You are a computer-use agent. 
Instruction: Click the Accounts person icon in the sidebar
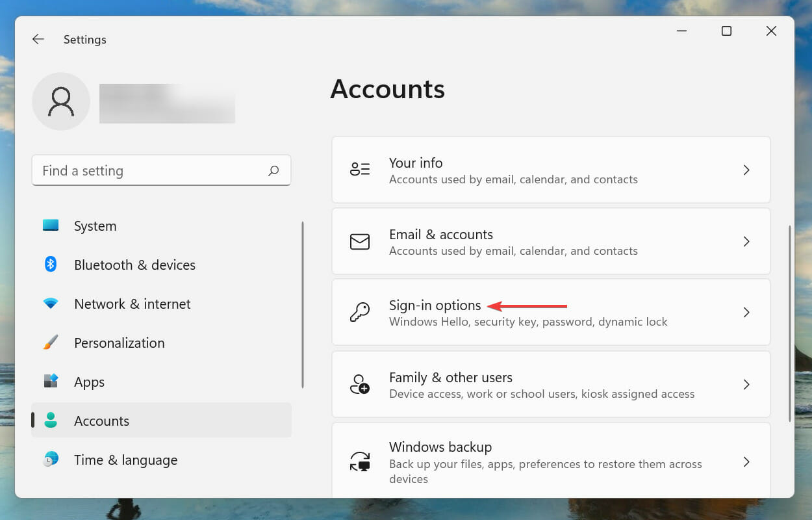pyautogui.click(x=51, y=421)
